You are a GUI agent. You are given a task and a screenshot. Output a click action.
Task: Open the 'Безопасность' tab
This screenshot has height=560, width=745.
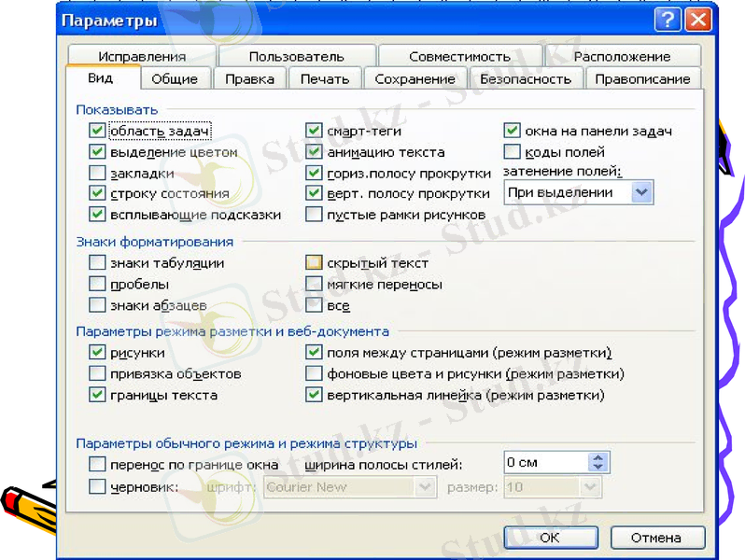525,79
